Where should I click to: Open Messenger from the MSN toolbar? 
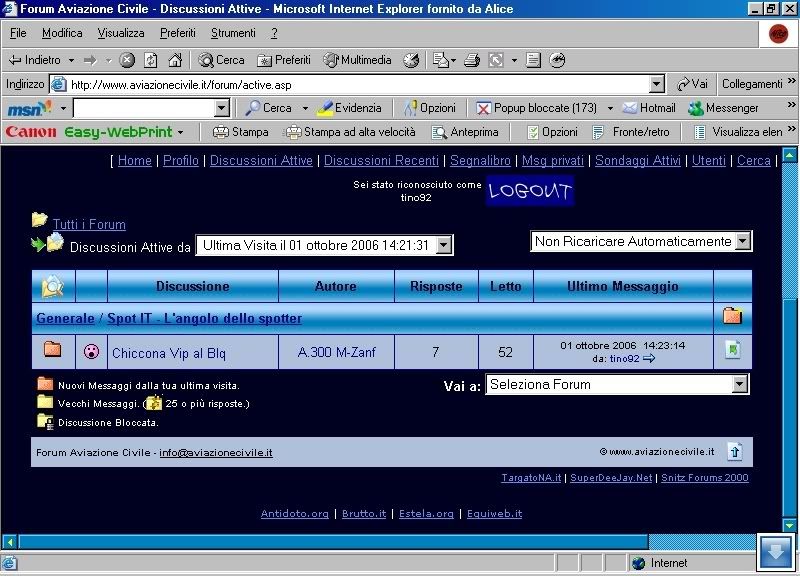[x=723, y=108]
